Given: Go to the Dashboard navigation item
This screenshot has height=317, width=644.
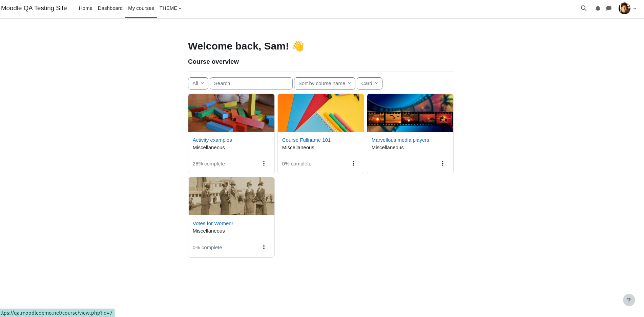Looking at the screenshot, I should tap(110, 8).
